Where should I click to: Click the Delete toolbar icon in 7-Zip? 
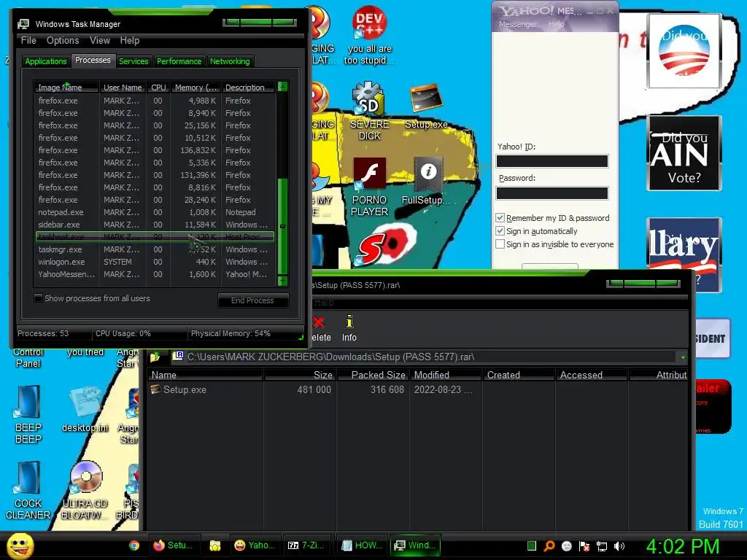(319, 323)
